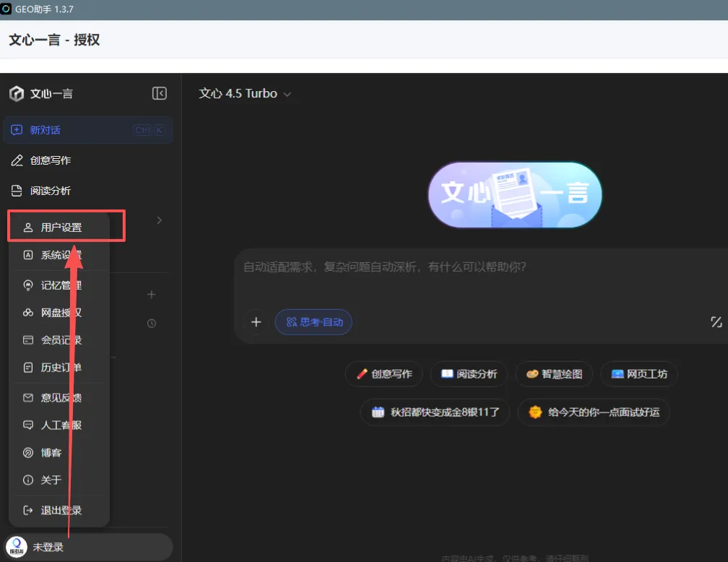728x562 pixels.
Task: Click the 智慧绘图 suggestion chip
Action: [x=554, y=374]
